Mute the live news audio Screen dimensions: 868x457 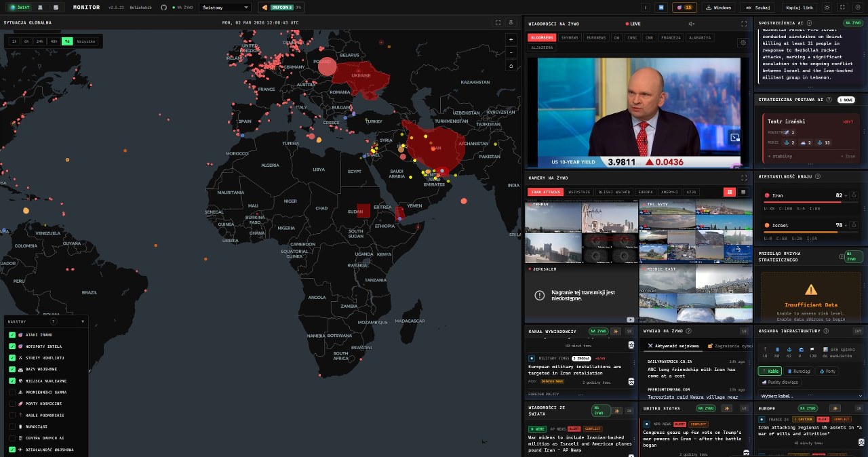pyautogui.click(x=692, y=24)
